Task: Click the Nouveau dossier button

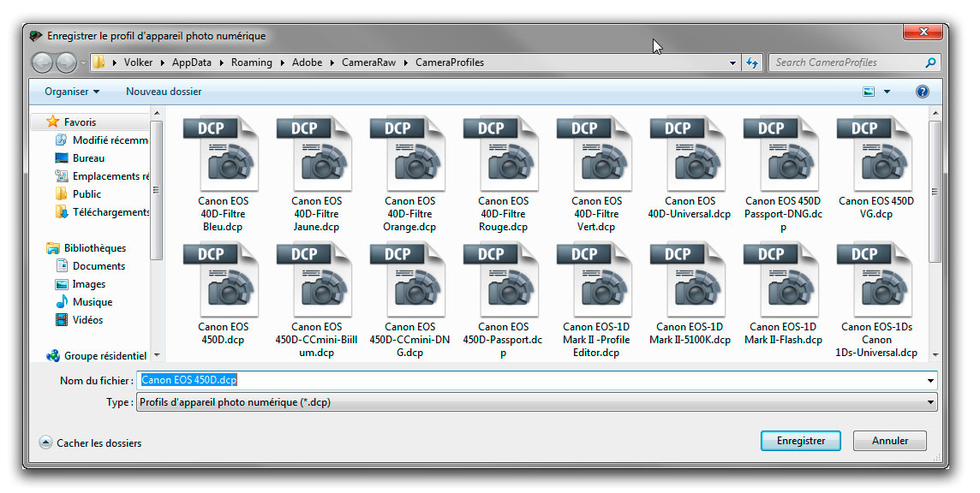Action: 164,92
